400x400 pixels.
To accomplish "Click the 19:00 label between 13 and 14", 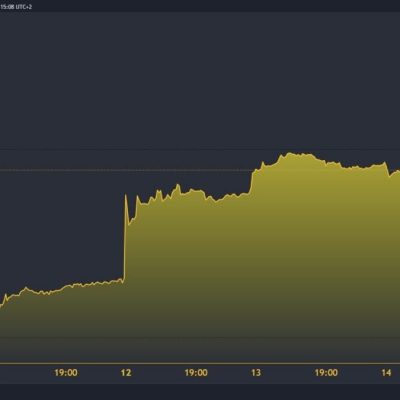I will click(326, 372).
